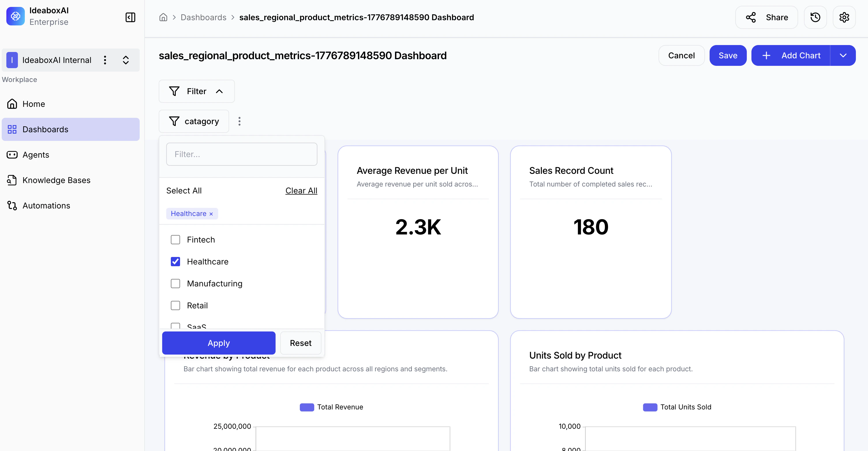Save the dashboard
Image resolution: width=868 pixels, height=451 pixels.
point(728,55)
